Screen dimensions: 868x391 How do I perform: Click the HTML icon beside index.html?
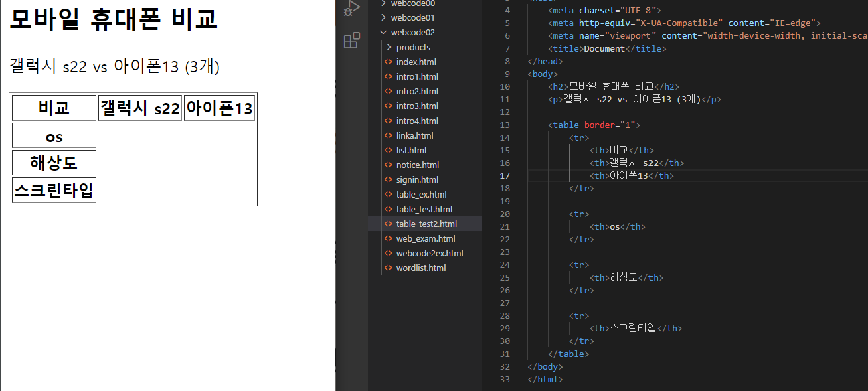[x=389, y=62]
